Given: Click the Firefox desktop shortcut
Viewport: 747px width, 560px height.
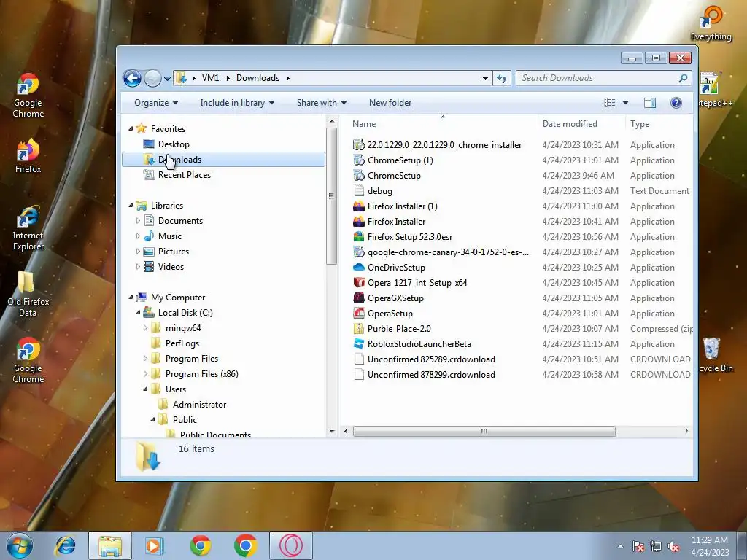Looking at the screenshot, I should click(28, 156).
